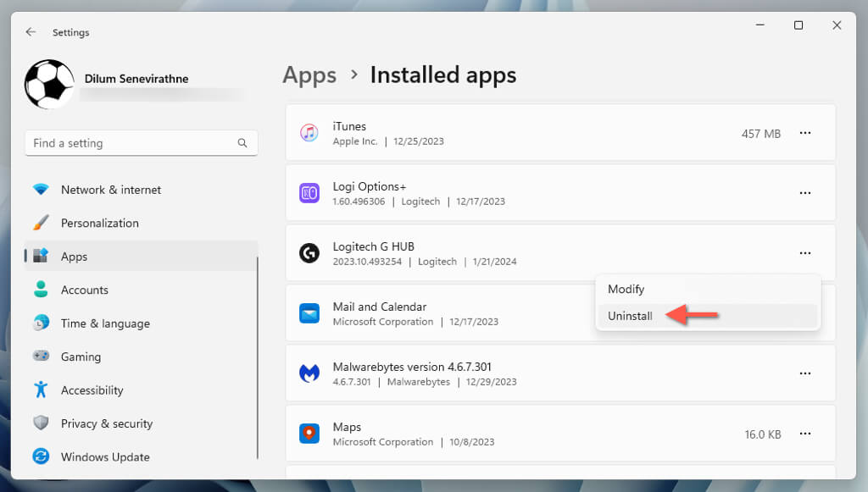Click the soccer ball profile picture
Viewport: 868px width, 492px height.
click(49, 85)
